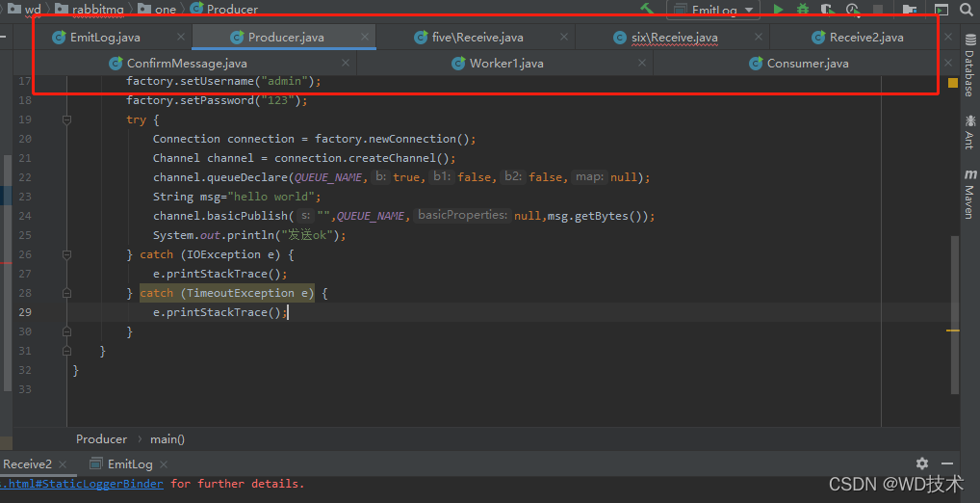The height and width of the screenshot is (503, 980).
Task: Open the StaticLoggerBinder link in console
Action: click(82, 484)
